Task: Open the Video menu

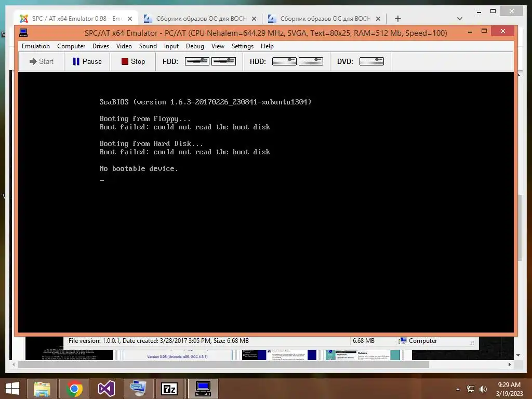Action: coord(124,46)
